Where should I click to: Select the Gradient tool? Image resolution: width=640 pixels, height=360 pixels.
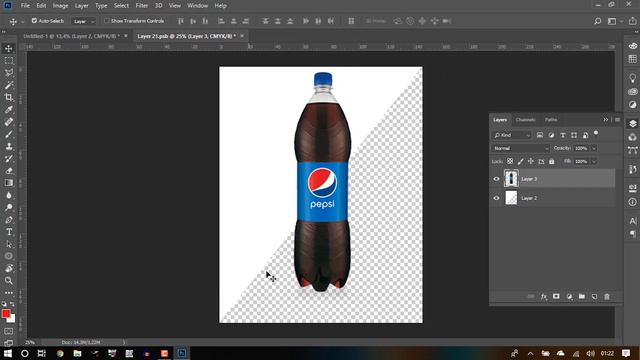pyautogui.click(x=9, y=183)
